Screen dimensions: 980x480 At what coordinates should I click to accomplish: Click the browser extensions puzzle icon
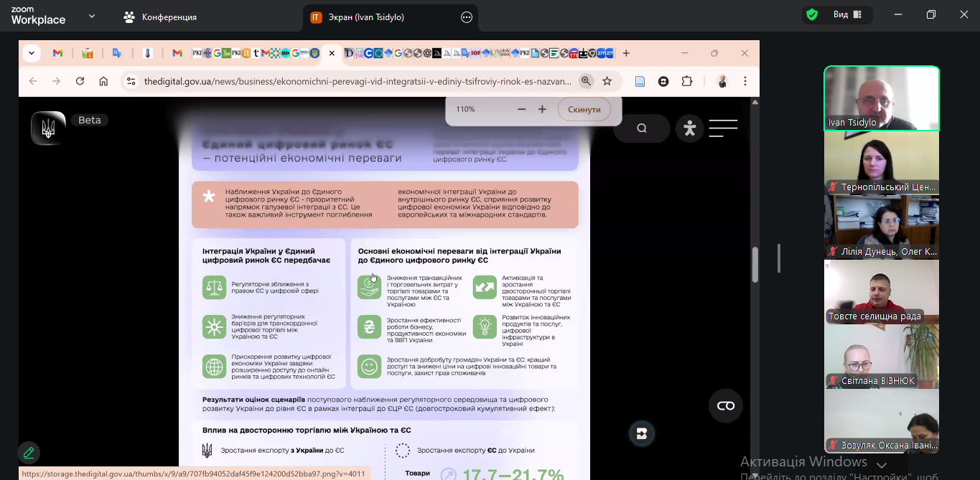click(687, 81)
